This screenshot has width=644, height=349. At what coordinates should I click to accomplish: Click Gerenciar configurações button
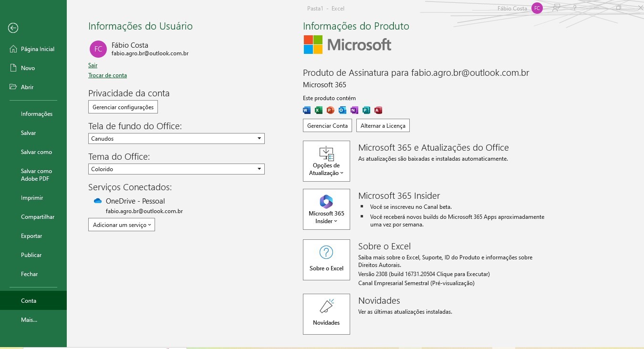point(123,107)
